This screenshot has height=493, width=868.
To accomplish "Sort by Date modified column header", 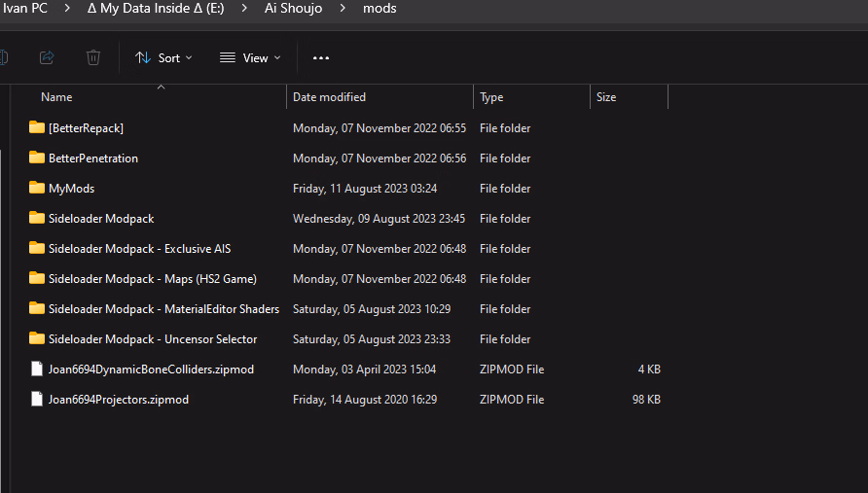I will 329,97.
